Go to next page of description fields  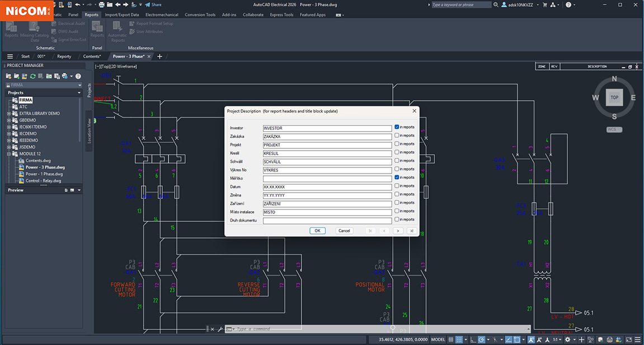click(398, 231)
